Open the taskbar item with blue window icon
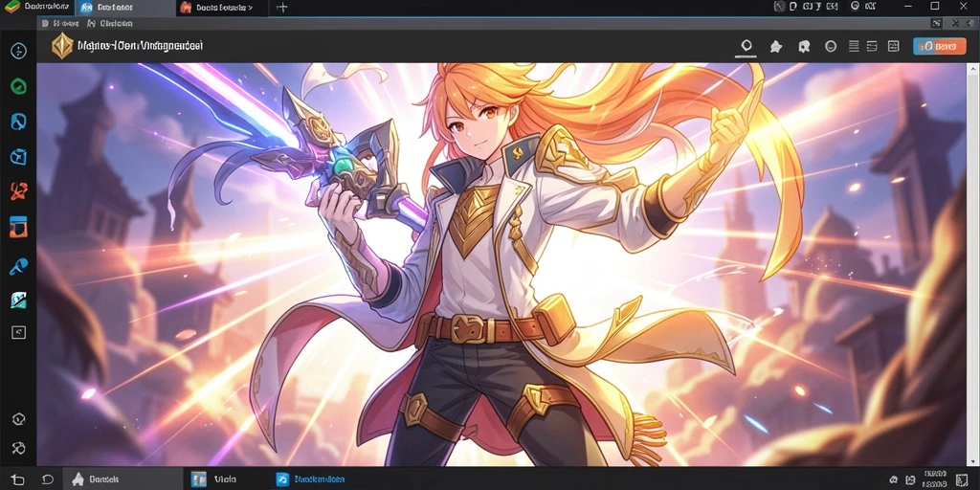Viewport: 980px width, 490px height. (x=214, y=479)
